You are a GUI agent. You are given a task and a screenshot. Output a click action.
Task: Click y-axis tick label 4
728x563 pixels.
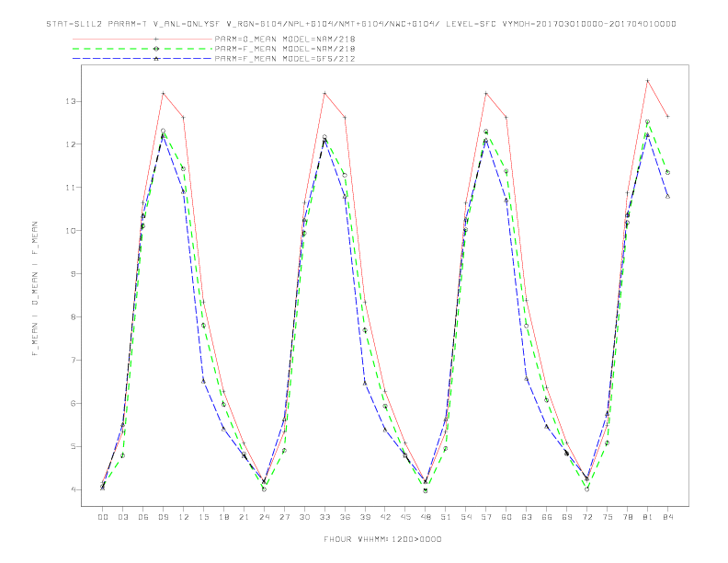(x=74, y=489)
